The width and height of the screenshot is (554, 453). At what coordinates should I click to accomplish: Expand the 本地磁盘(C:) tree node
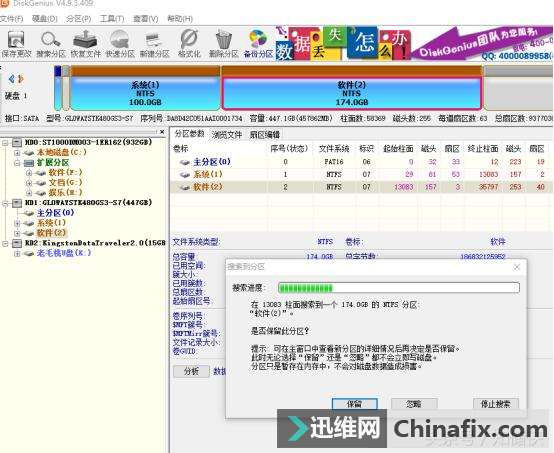pyautogui.click(x=17, y=153)
